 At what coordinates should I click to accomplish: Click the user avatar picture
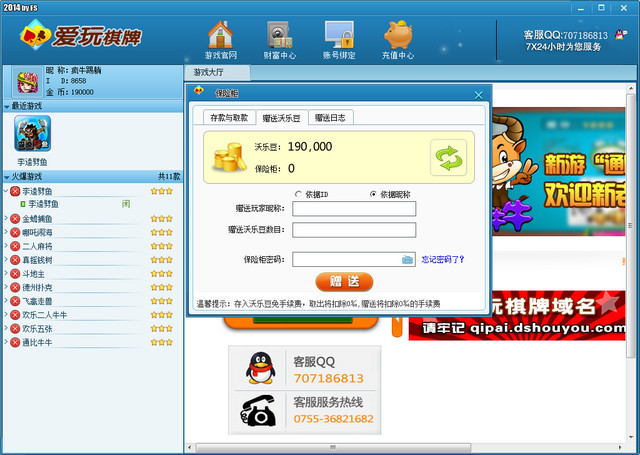(27, 82)
